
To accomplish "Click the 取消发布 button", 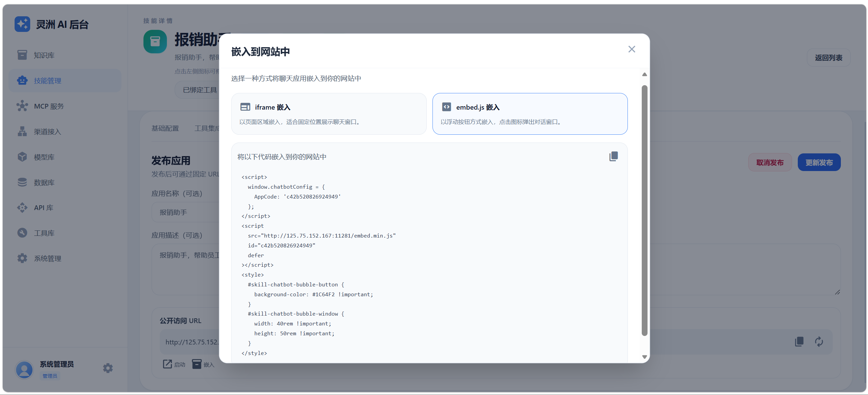I will [x=770, y=162].
